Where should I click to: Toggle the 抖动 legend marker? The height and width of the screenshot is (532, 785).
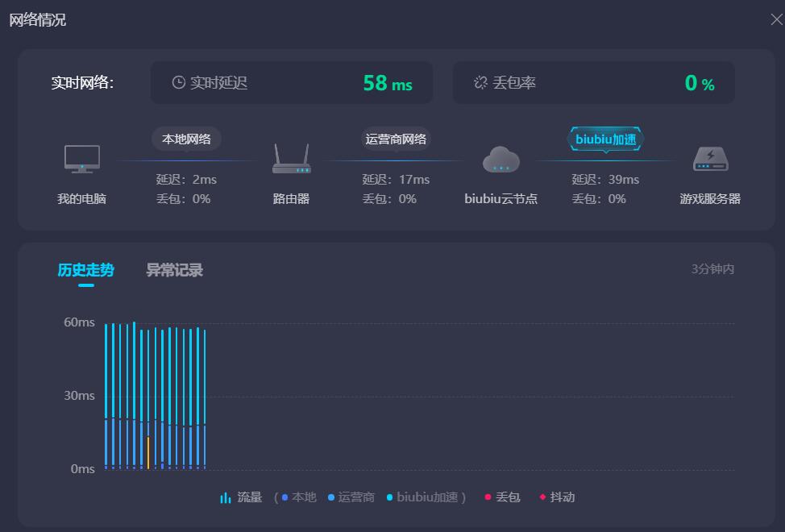pyautogui.click(x=557, y=497)
